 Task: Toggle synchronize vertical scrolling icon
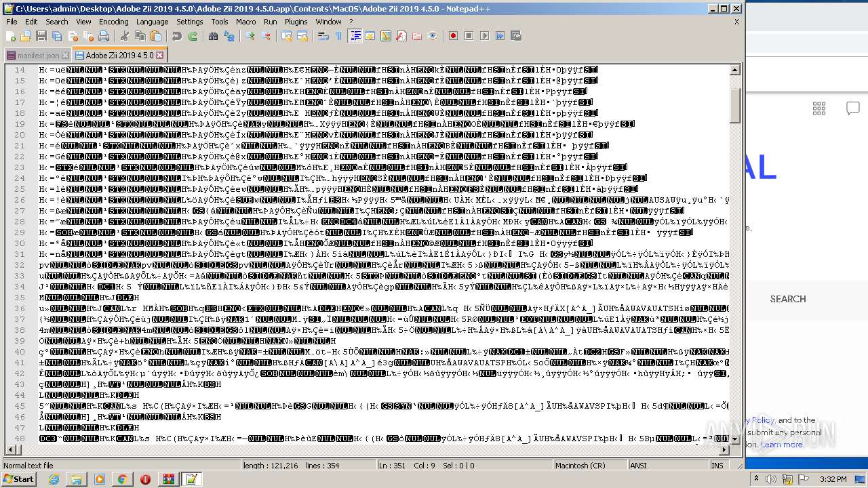point(286,36)
